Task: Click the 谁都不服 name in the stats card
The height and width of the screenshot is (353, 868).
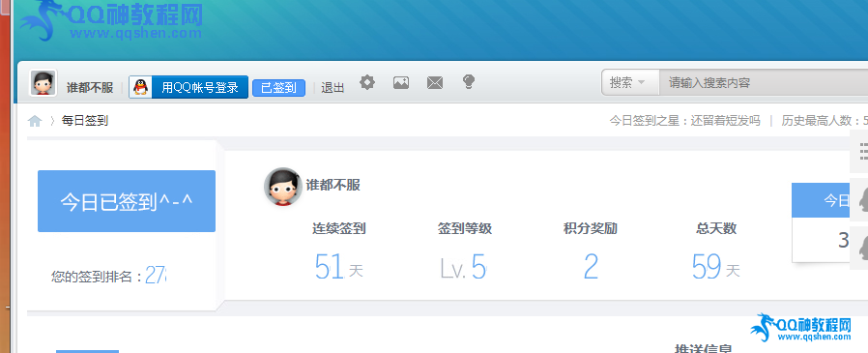Action: pyautogui.click(x=333, y=185)
